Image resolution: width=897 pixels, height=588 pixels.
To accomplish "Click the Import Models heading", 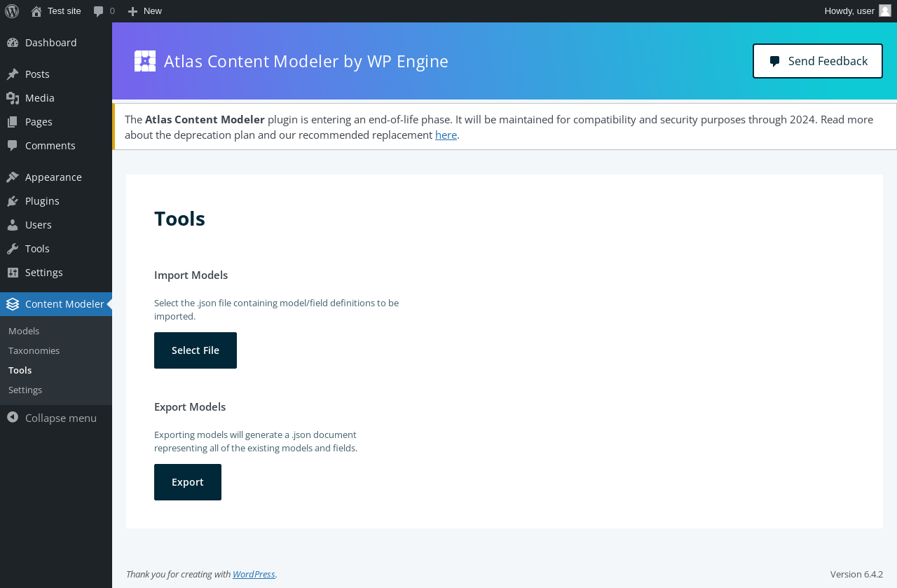I will click(x=191, y=275).
